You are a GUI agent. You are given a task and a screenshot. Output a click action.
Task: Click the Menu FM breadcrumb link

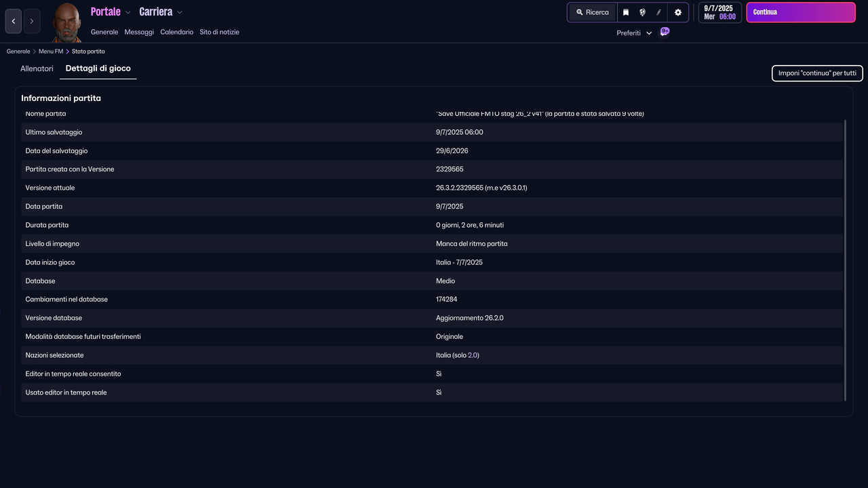click(x=51, y=52)
